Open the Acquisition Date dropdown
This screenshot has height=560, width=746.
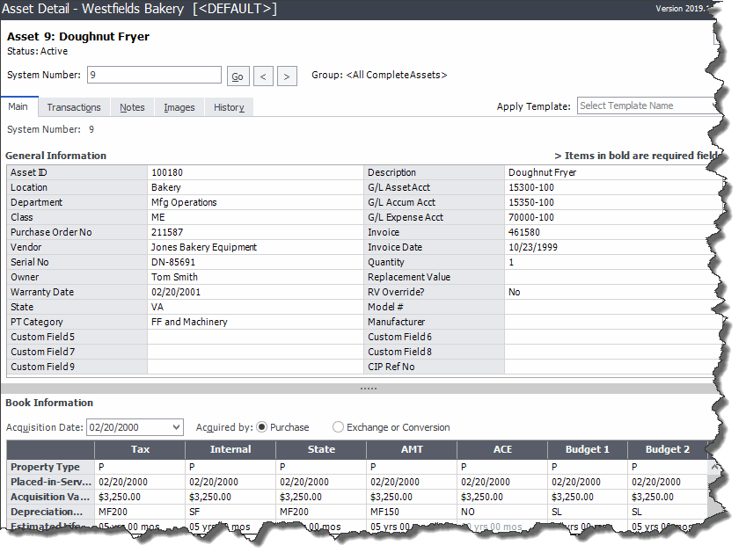(x=177, y=427)
